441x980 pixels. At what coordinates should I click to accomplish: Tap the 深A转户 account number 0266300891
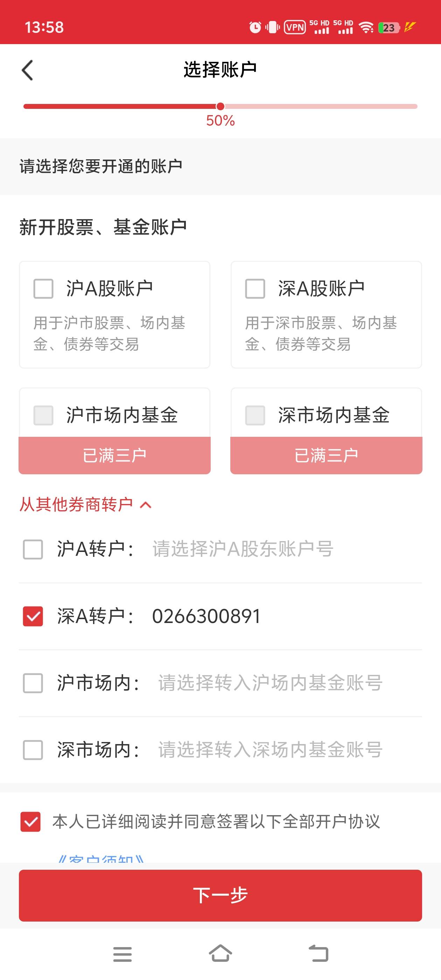[206, 616]
